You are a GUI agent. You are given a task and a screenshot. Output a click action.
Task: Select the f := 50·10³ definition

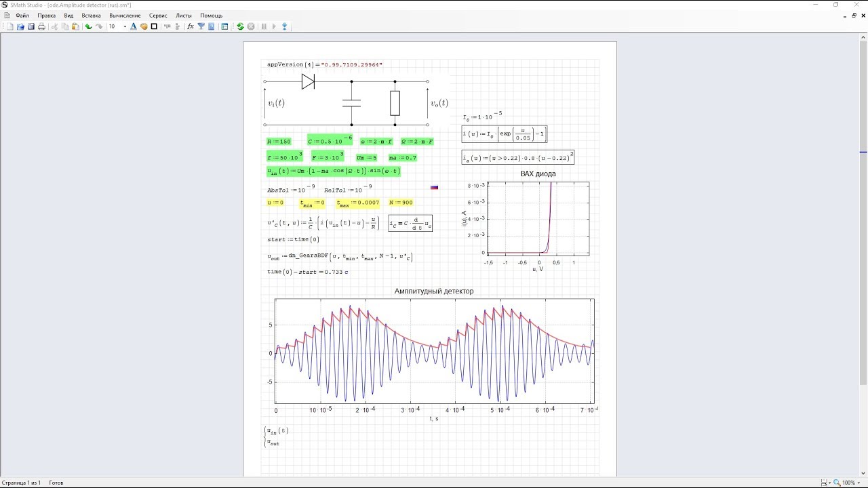(284, 157)
